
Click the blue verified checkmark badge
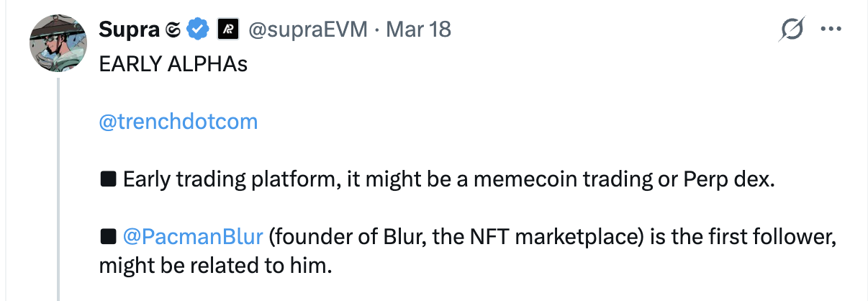pos(198,30)
